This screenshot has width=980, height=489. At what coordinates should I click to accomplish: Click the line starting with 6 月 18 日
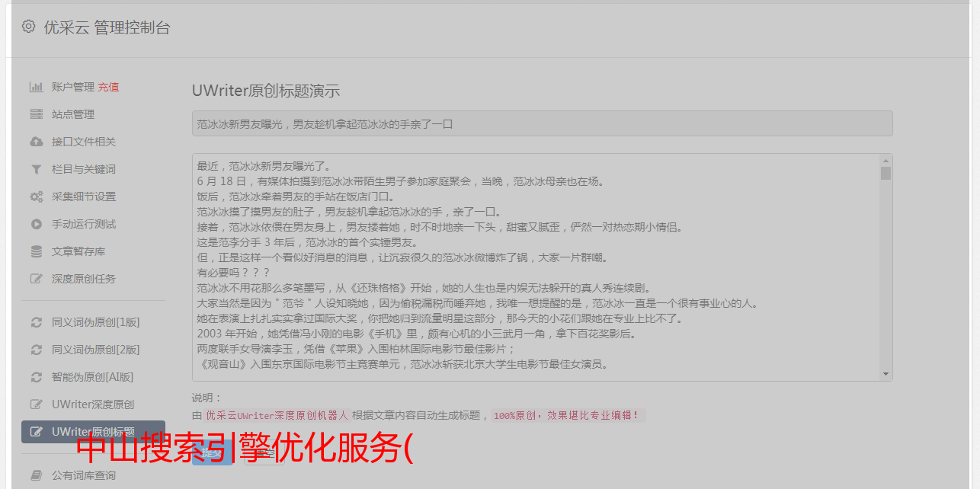point(400,181)
